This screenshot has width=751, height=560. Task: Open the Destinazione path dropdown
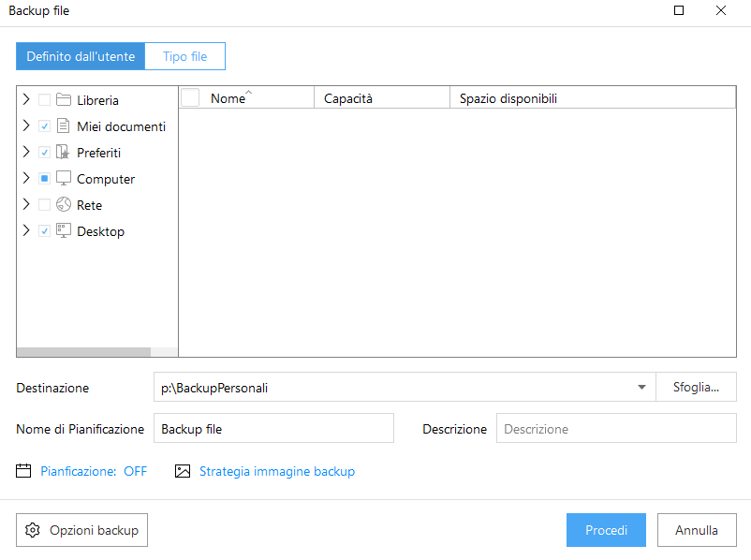click(x=641, y=388)
